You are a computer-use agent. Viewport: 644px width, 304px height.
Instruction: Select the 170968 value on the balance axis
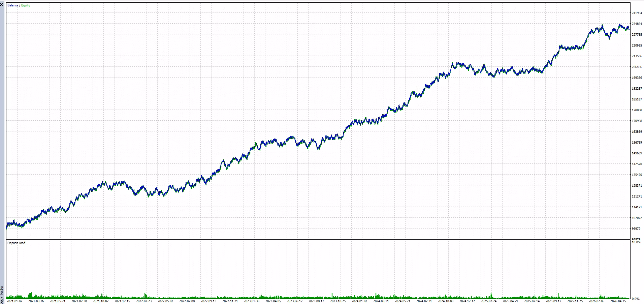(637, 121)
